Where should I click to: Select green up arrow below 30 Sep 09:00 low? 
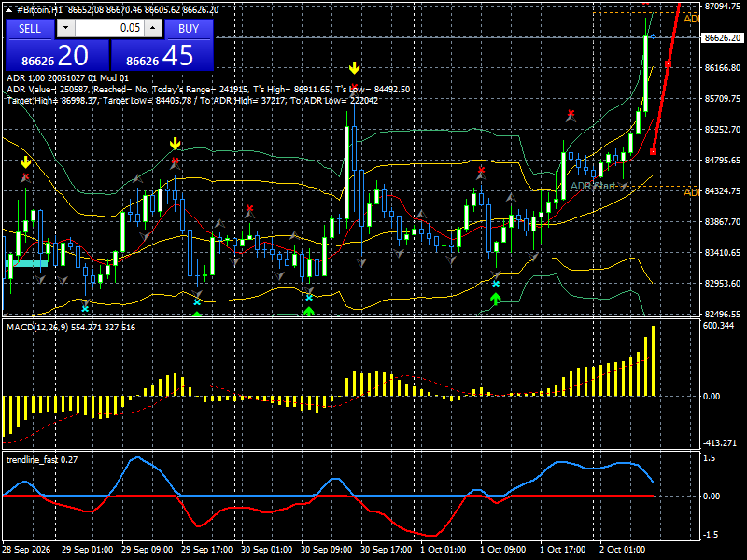coord(309,312)
